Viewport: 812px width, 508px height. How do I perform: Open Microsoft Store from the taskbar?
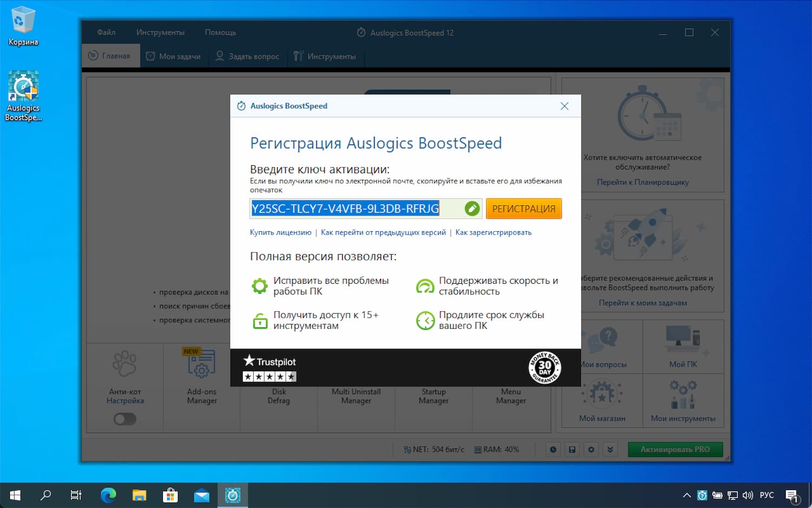click(171, 495)
